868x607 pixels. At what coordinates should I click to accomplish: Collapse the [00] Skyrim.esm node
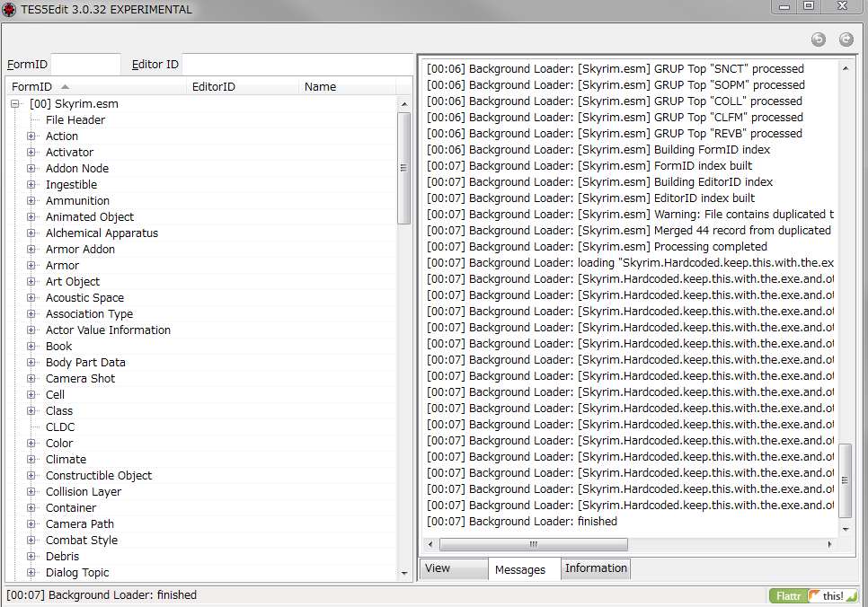click(15, 103)
